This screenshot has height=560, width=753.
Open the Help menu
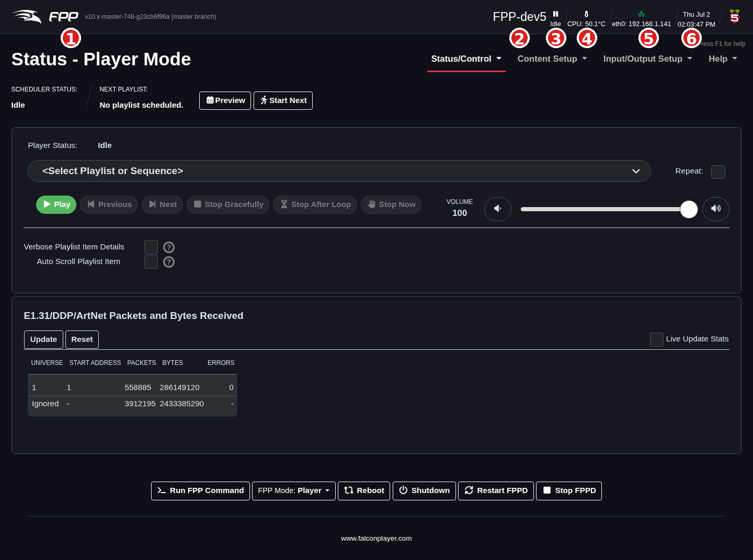(x=723, y=59)
